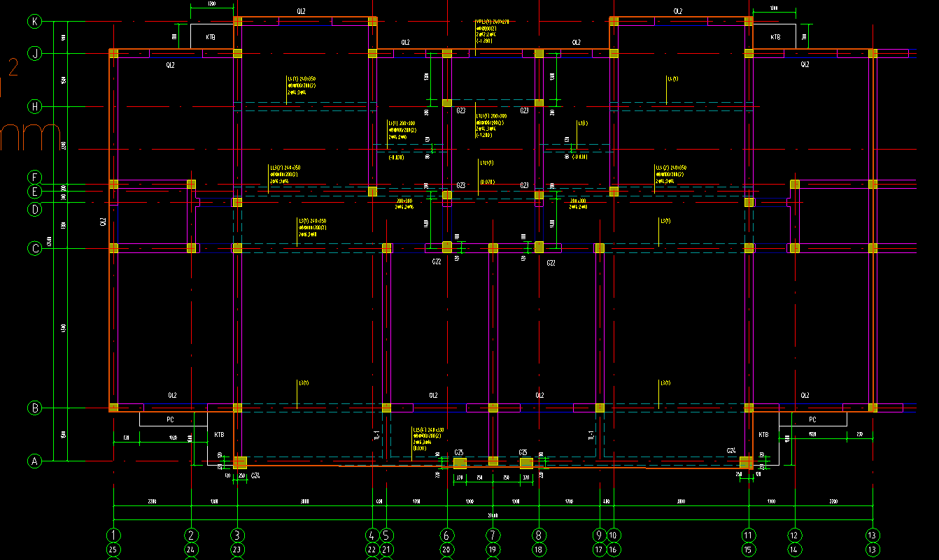The height and width of the screenshot is (560, 939).
Task: Click grid bubble number 8
Action: point(539,535)
